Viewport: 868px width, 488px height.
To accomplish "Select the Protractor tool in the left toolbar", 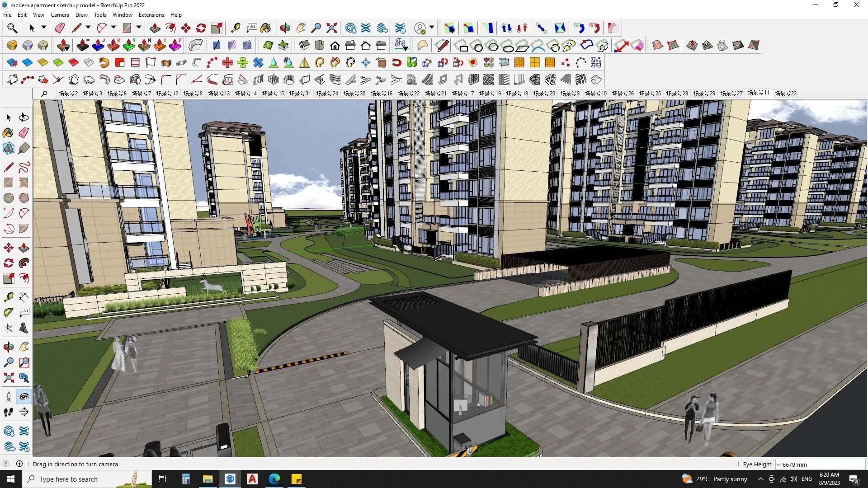I will [9, 313].
